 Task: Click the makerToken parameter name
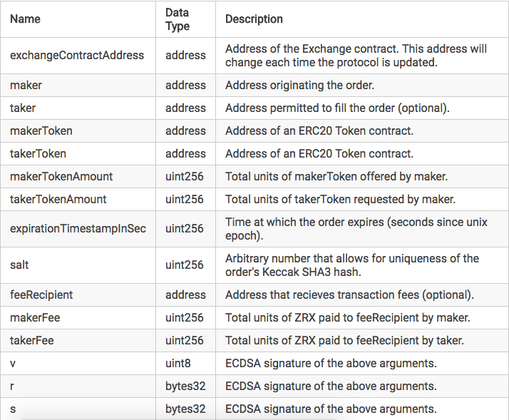[x=41, y=131]
